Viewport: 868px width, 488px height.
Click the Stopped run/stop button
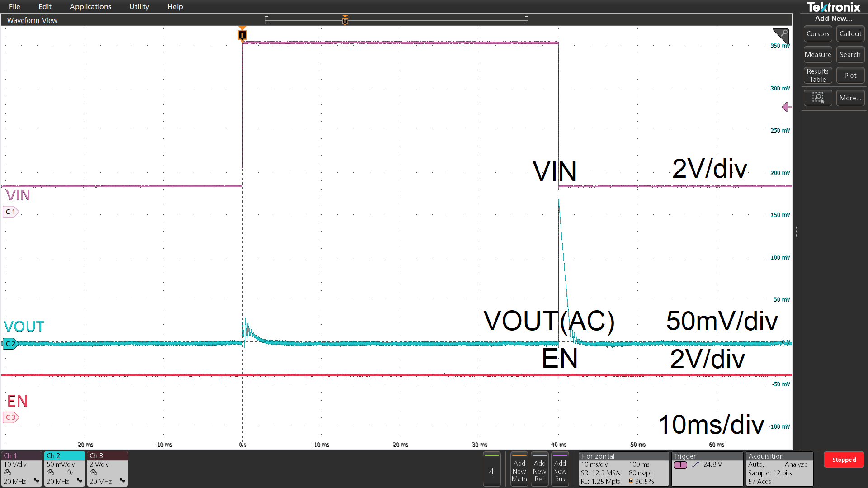(x=844, y=460)
